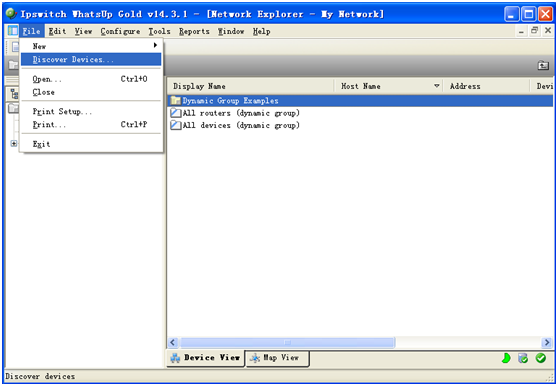This screenshot has width=556, height=388.
Task: Click the Dynamic Group Examples folder icon
Action: pyautogui.click(x=176, y=101)
